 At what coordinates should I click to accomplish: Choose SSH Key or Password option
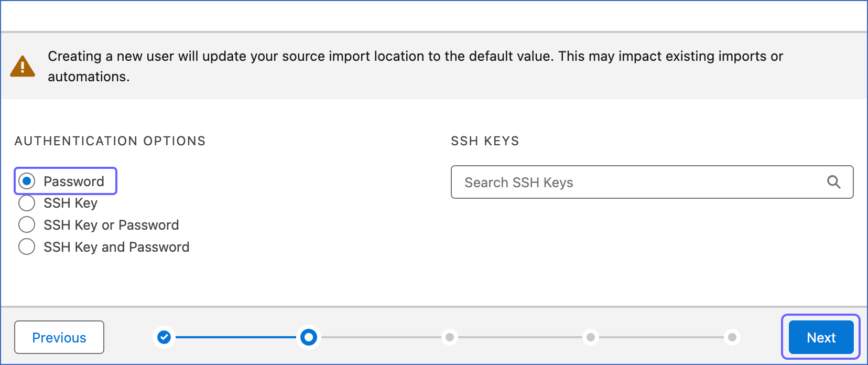pyautogui.click(x=27, y=225)
